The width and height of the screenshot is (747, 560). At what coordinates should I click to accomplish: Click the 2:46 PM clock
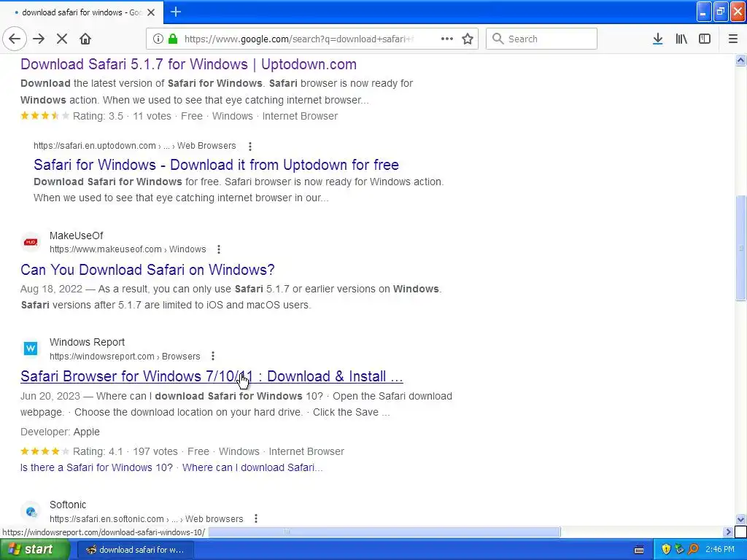click(x=720, y=550)
